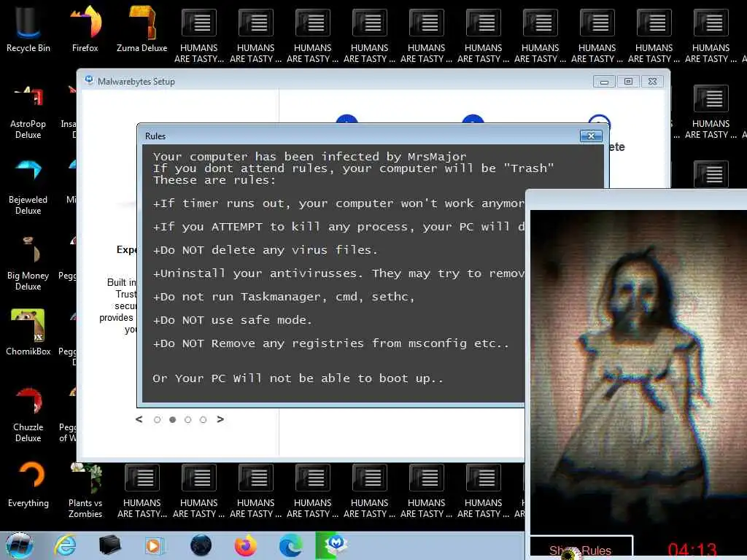Minimize the Malwarebytes Setup window

[604, 82]
